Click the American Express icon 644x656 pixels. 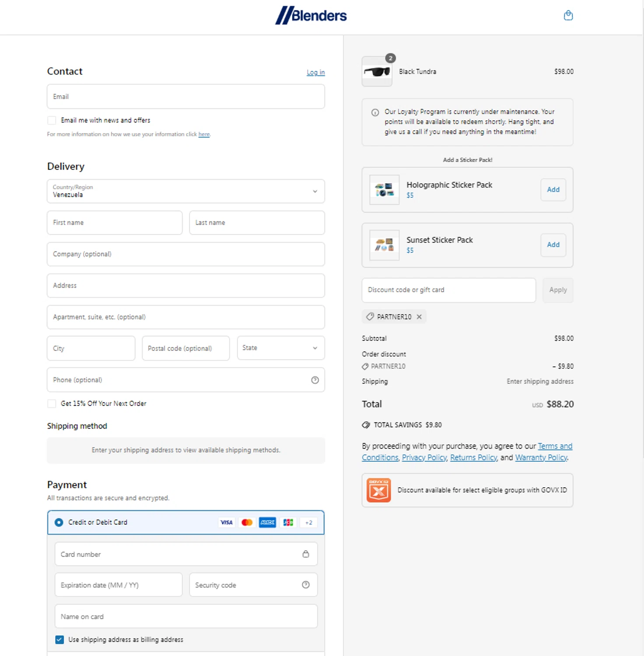(267, 522)
